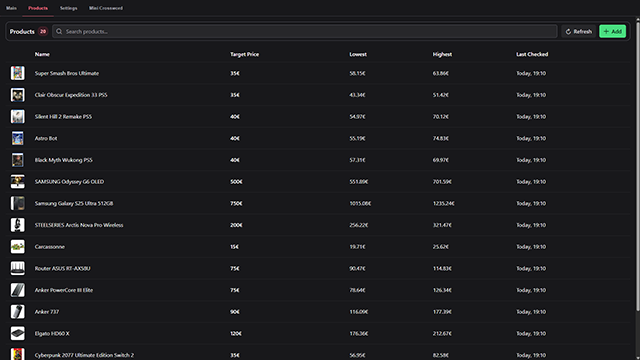Sort by the Lowest column header
This screenshot has width=640, height=360.
pyautogui.click(x=358, y=54)
